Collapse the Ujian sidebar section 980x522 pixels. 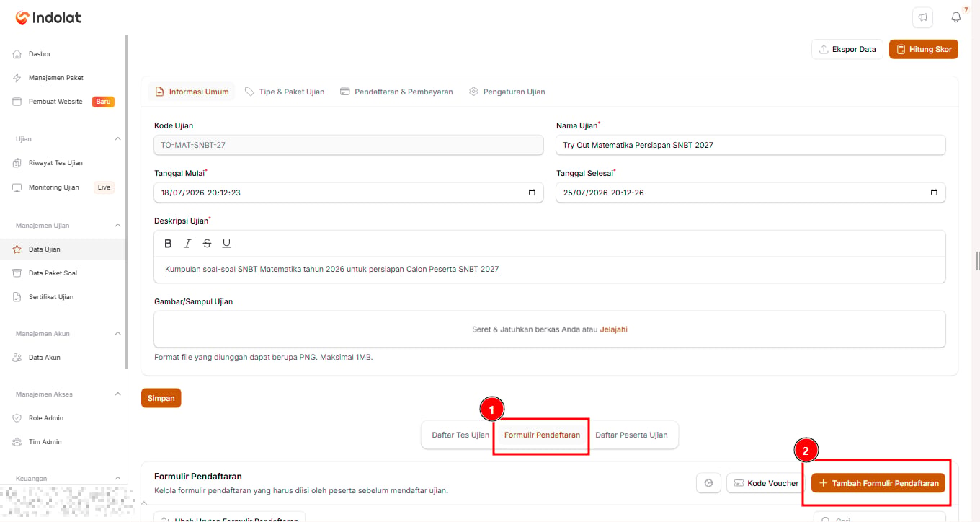(x=118, y=138)
